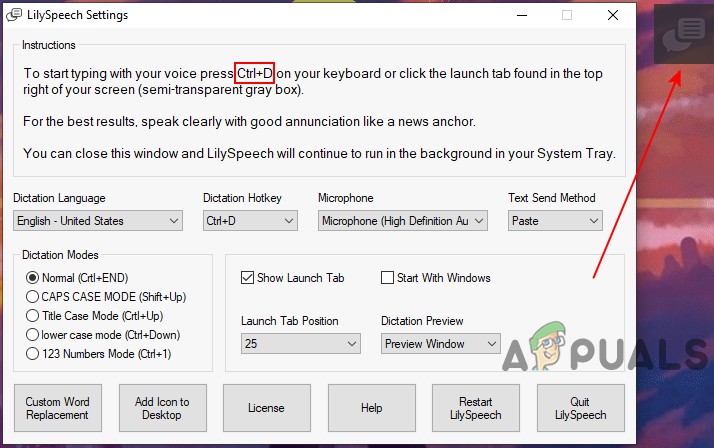Click the 'Dictation Hotkey' label
Image resolution: width=714 pixels, height=448 pixels.
pyautogui.click(x=242, y=198)
